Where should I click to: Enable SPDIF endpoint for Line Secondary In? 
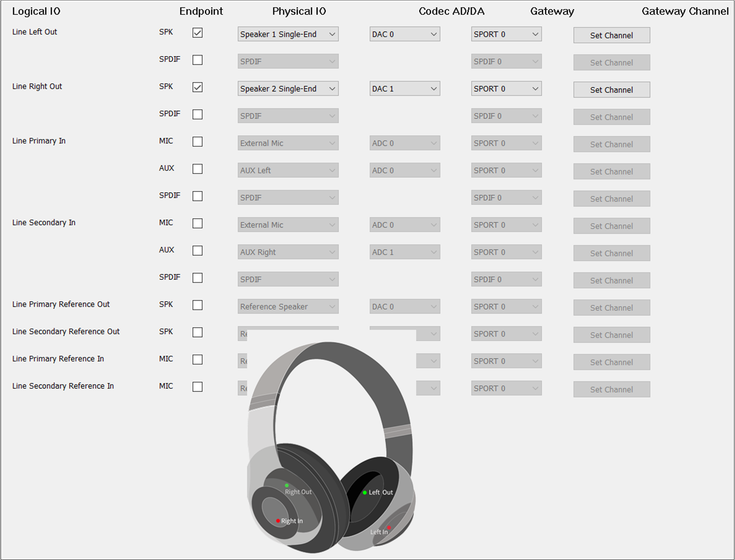coord(198,278)
